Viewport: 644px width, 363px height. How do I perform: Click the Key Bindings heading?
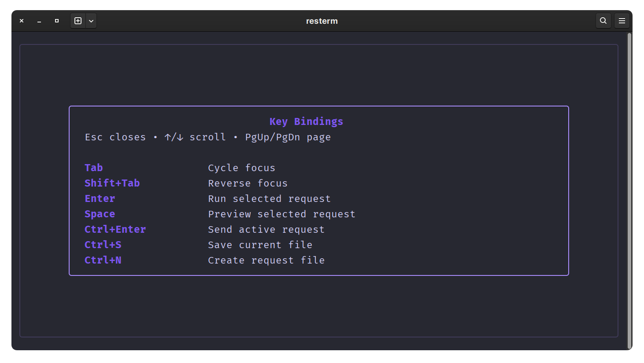306,121
